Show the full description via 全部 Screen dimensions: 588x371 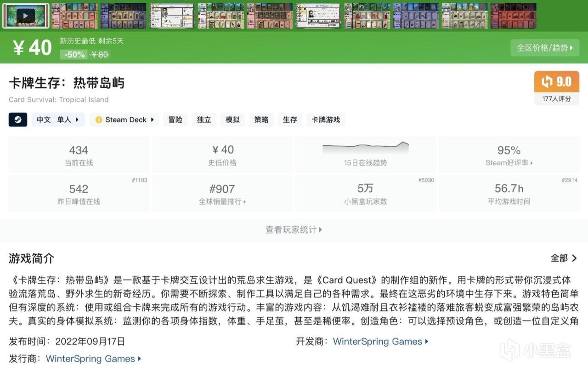click(564, 258)
